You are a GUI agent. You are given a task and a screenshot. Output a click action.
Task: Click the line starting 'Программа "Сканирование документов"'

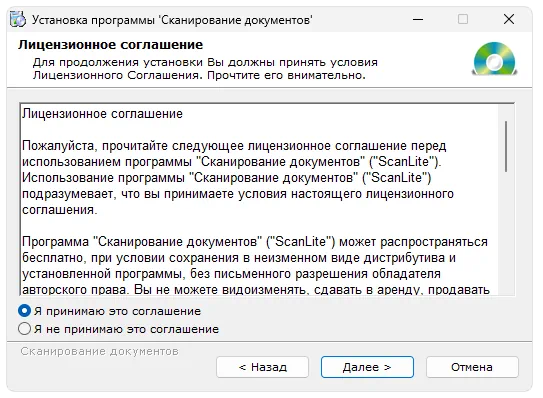[255, 241]
